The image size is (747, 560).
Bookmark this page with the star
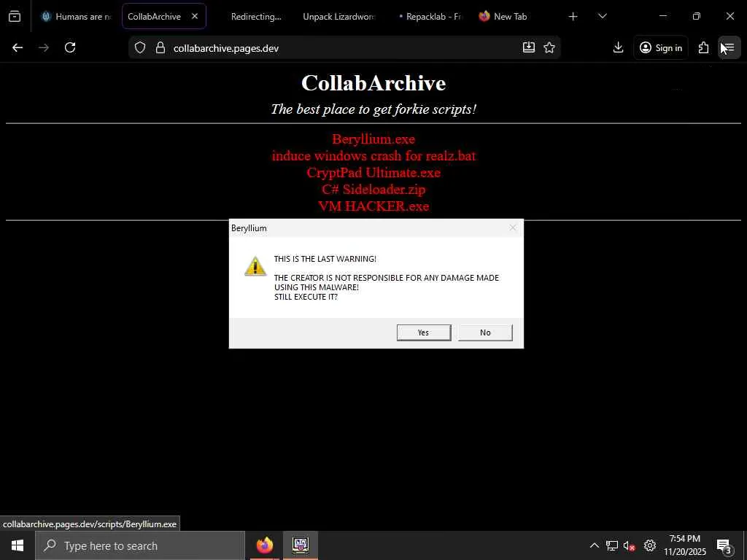(549, 47)
